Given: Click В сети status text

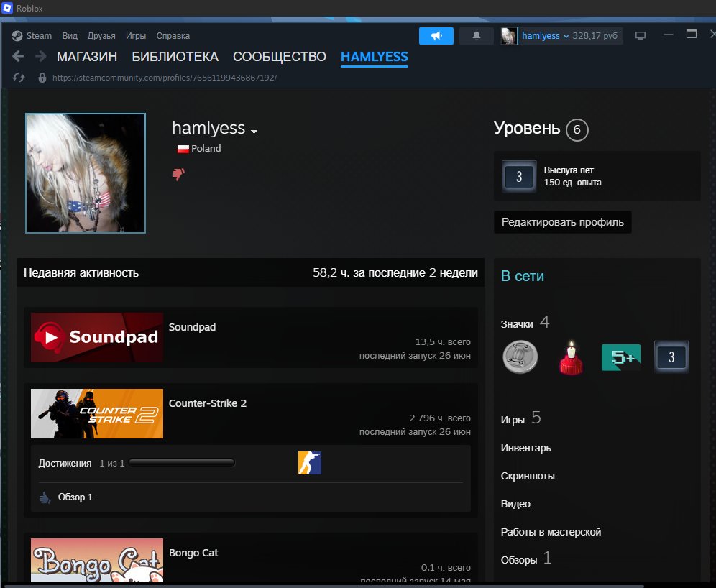Looking at the screenshot, I should pyautogui.click(x=523, y=276).
